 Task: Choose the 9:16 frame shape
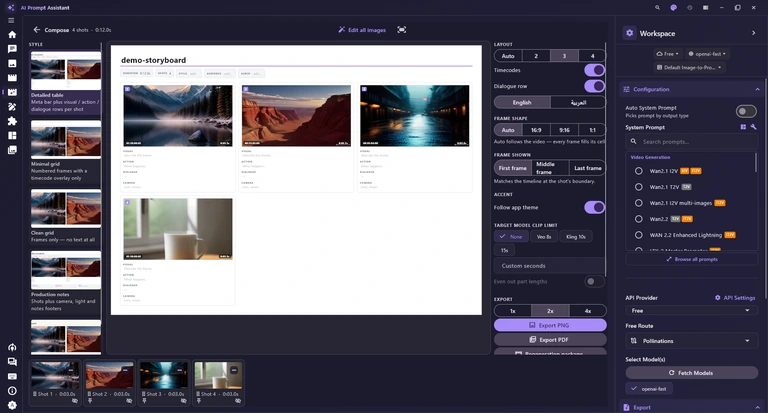click(564, 130)
